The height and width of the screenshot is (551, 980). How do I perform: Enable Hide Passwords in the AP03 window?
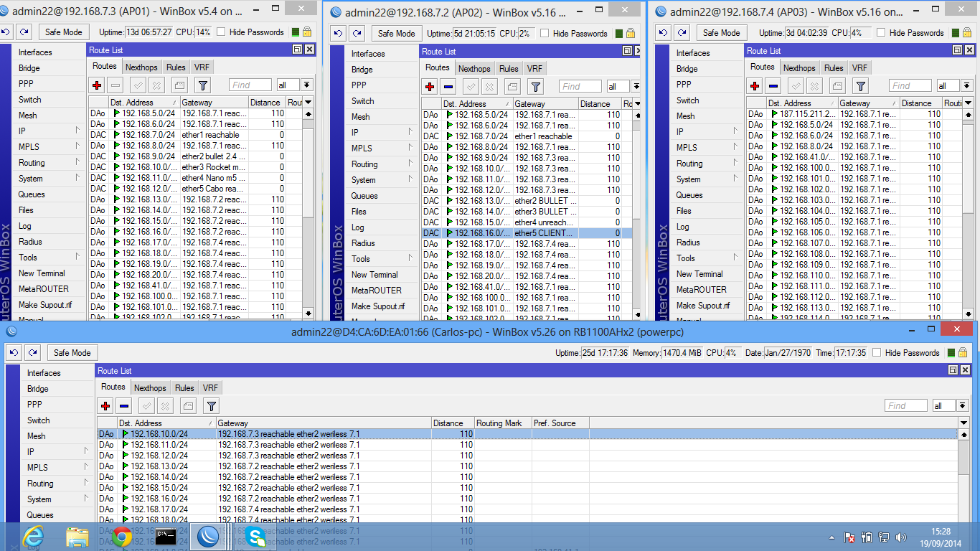click(882, 33)
